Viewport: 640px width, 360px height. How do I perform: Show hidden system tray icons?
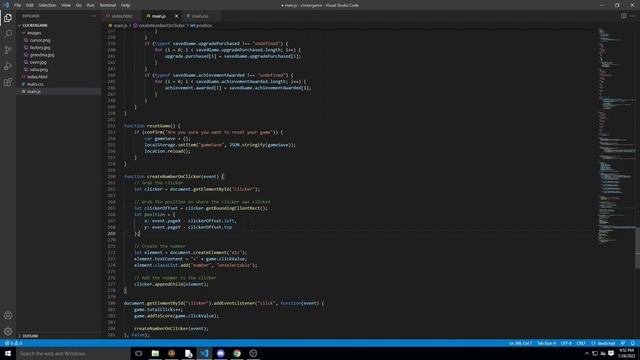587,353
